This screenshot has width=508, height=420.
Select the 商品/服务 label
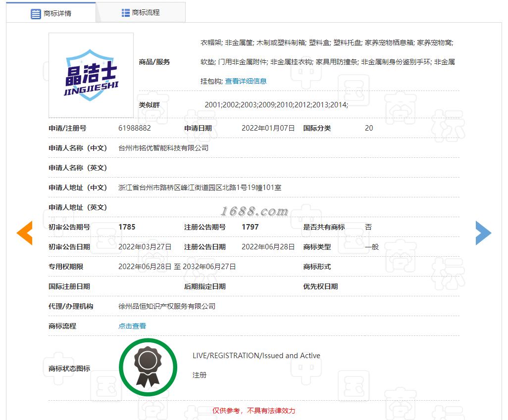click(154, 62)
